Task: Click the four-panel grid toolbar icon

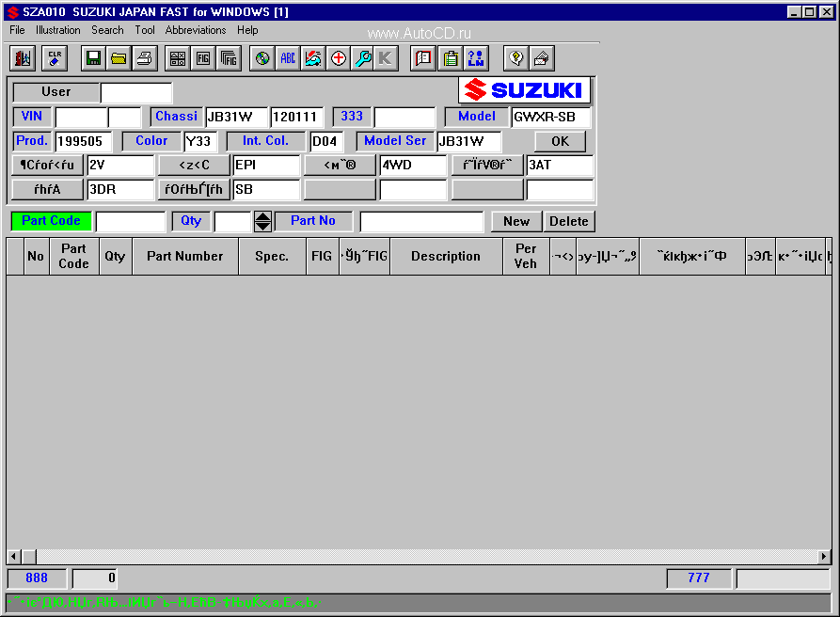Action: (x=178, y=58)
